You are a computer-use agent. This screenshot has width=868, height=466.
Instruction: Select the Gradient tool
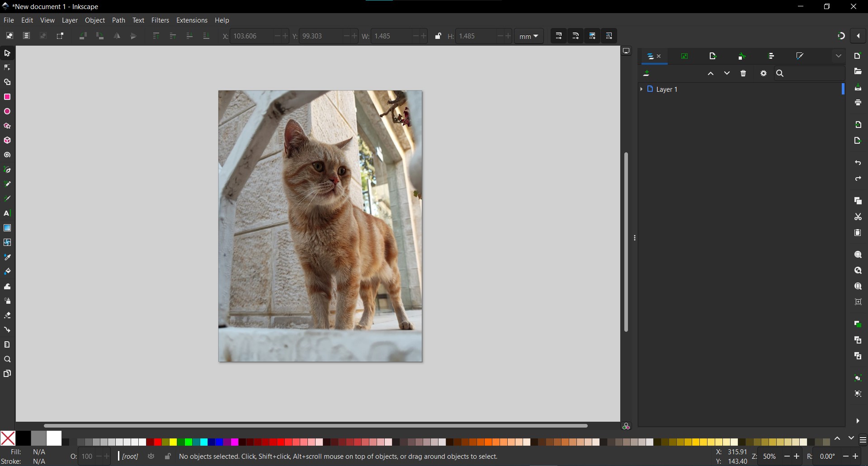coord(7,228)
